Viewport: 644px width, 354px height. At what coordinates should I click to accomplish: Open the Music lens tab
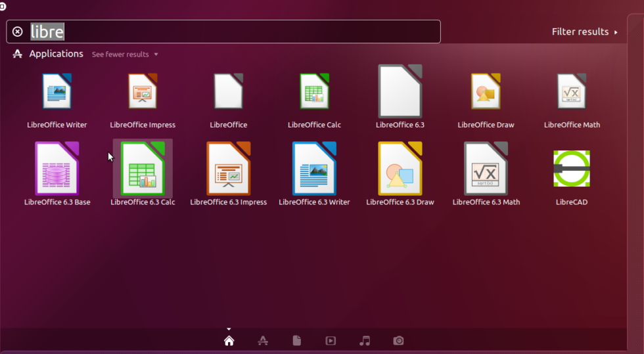pos(365,340)
